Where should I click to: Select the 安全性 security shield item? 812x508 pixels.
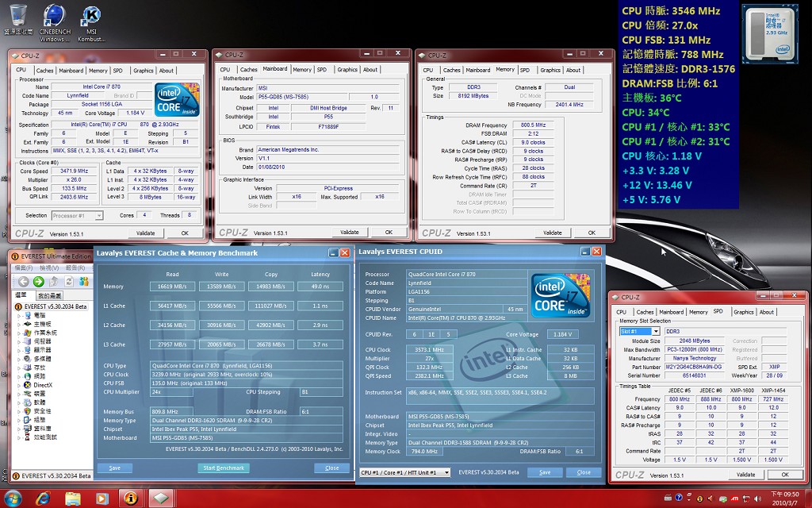(37, 411)
